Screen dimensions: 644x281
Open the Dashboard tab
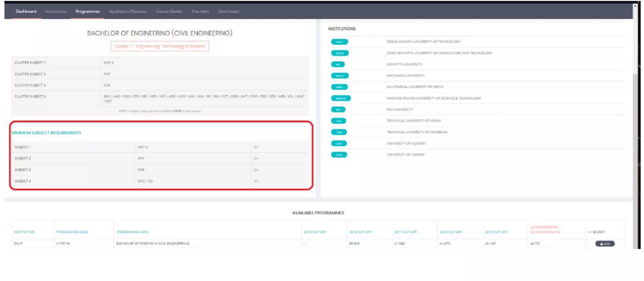click(26, 11)
